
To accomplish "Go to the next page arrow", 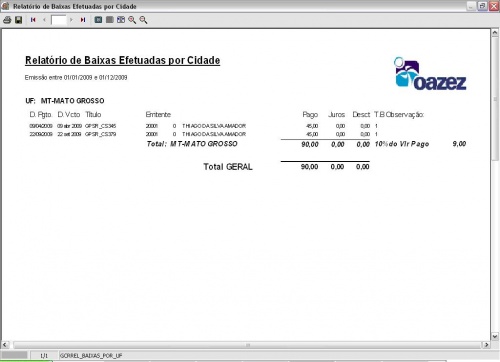I will 71,20.
